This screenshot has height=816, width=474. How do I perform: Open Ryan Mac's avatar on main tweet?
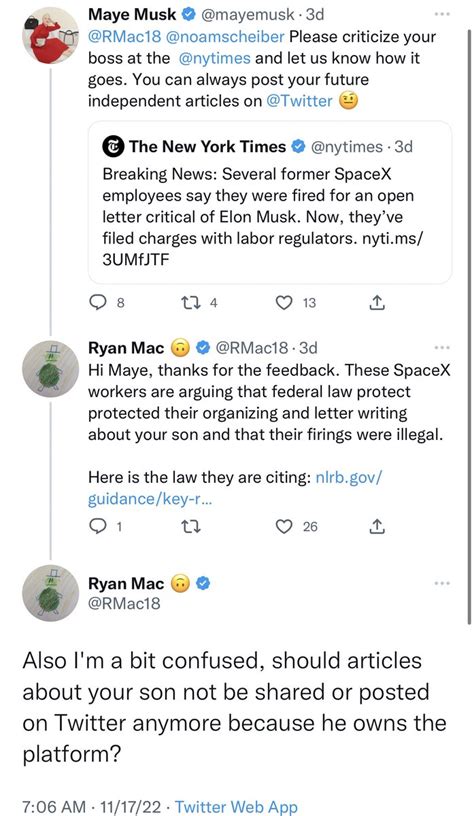(x=50, y=593)
